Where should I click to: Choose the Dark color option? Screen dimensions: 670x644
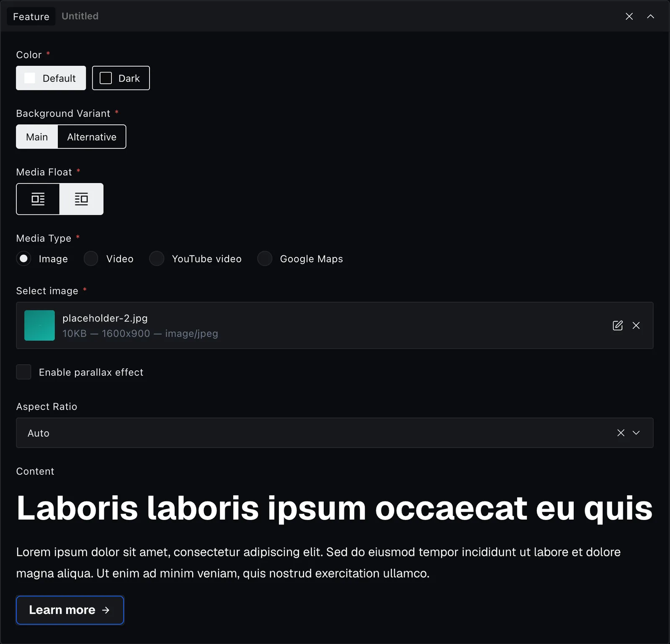[x=121, y=78]
